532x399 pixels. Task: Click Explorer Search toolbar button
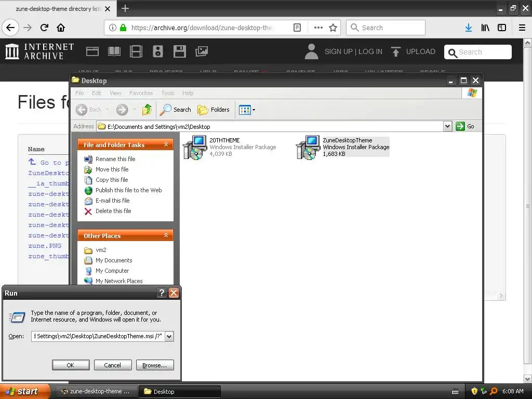pos(176,110)
